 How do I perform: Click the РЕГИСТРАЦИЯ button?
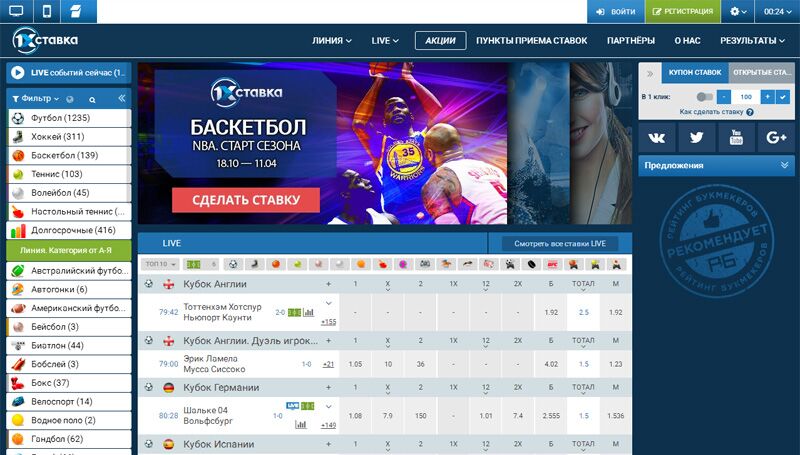(683, 11)
